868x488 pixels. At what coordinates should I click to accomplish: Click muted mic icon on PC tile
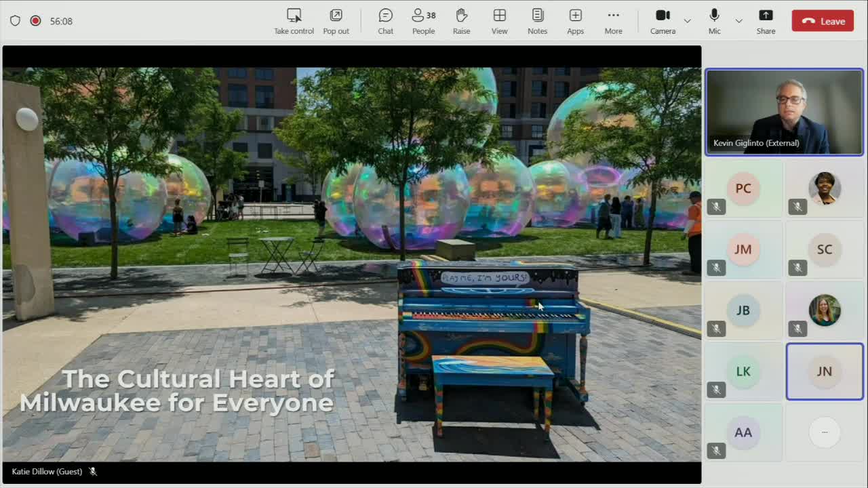click(716, 207)
